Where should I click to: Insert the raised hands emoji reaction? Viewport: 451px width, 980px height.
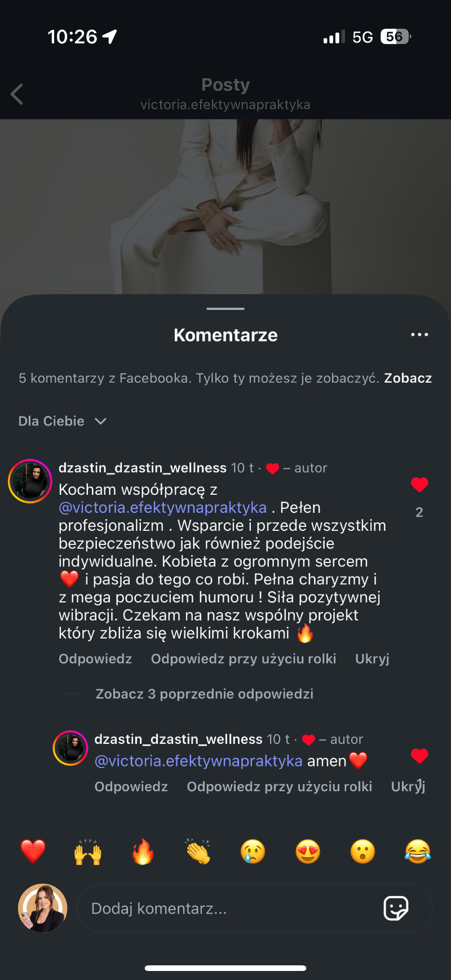tap(88, 852)
